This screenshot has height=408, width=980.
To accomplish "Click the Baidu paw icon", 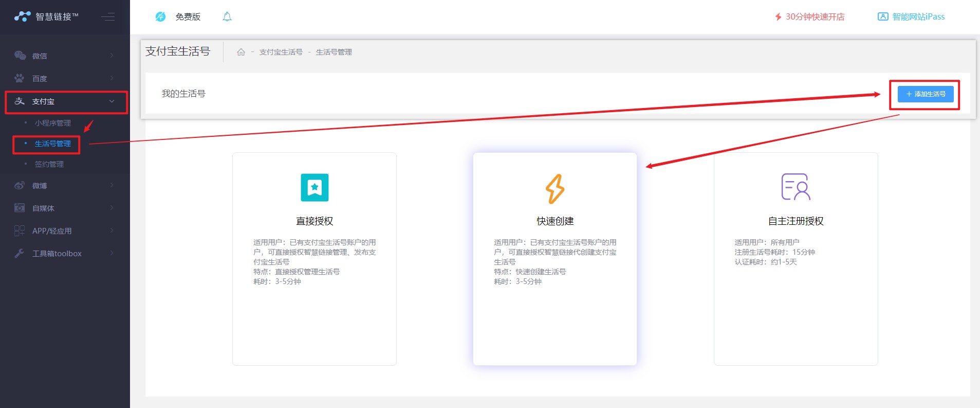I will [20, 78].
